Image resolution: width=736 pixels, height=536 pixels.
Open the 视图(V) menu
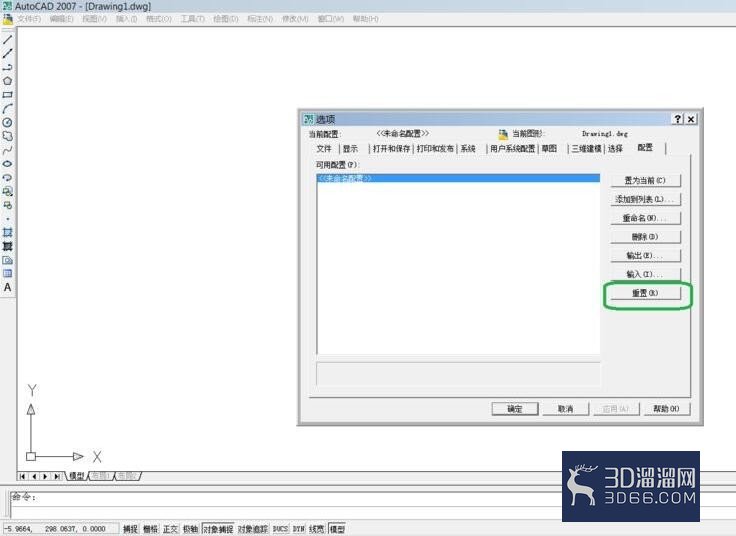tap(94, 19)
